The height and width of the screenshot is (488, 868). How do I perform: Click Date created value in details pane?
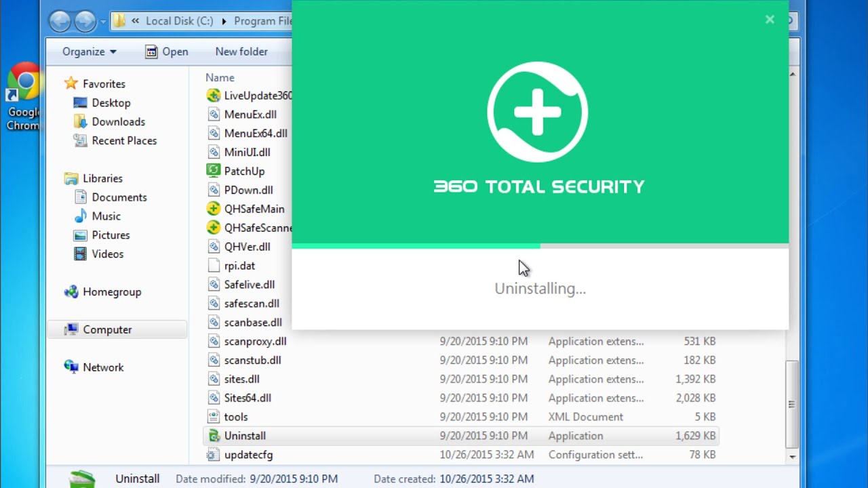point(488,479)
